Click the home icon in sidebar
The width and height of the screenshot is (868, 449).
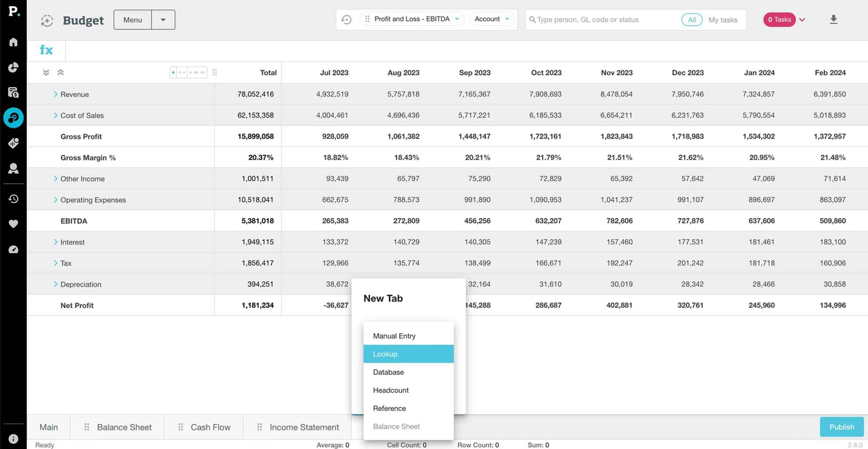pyautogui.click(x=13, y=42)
